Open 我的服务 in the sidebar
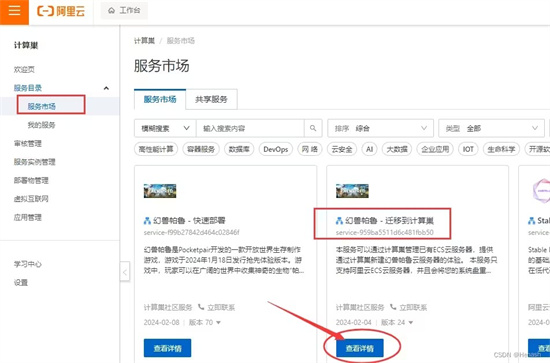Image resolution: width=550 pixels, height=363 pixels. [x=41, y=125]
